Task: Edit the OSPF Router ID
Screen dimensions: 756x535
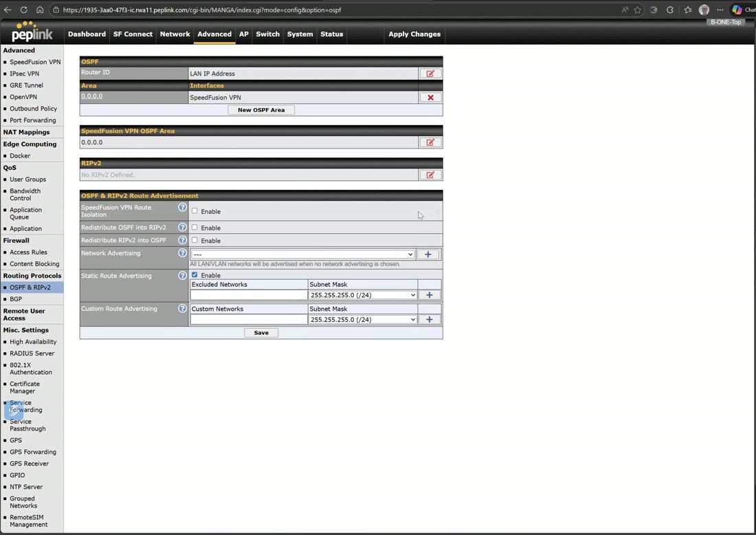Action: click(x=430, y=74)
